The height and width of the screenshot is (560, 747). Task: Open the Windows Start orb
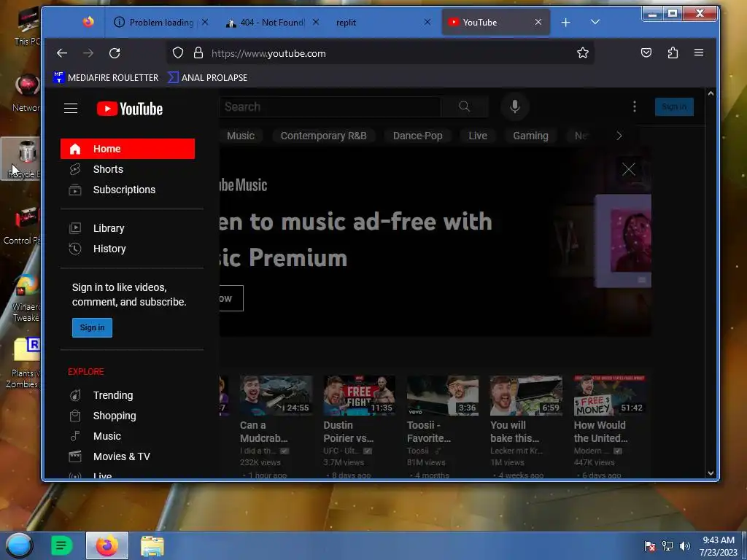tap(19, 545)
